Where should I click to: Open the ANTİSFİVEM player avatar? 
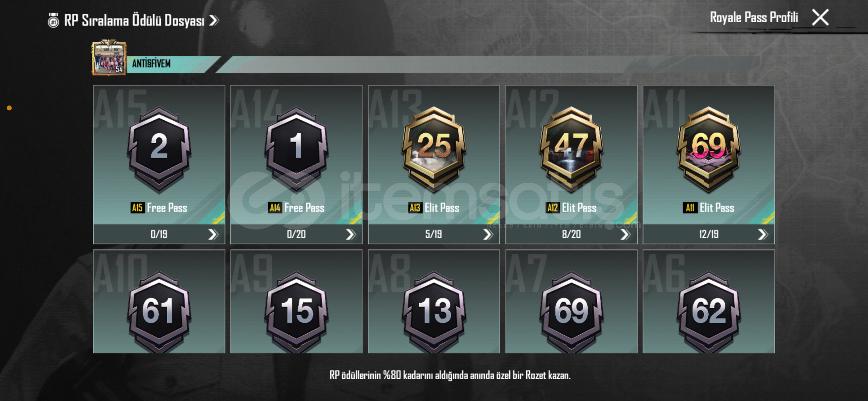(109, 58)
